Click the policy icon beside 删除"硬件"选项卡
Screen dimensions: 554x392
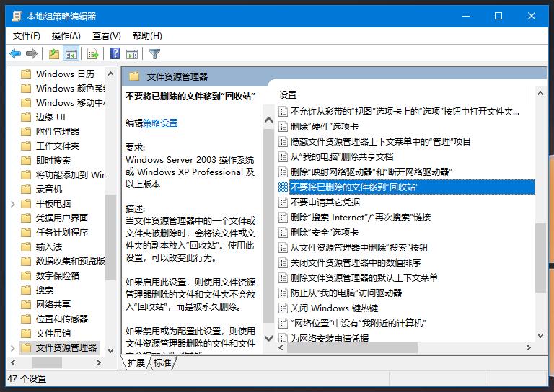coord(283,127)
